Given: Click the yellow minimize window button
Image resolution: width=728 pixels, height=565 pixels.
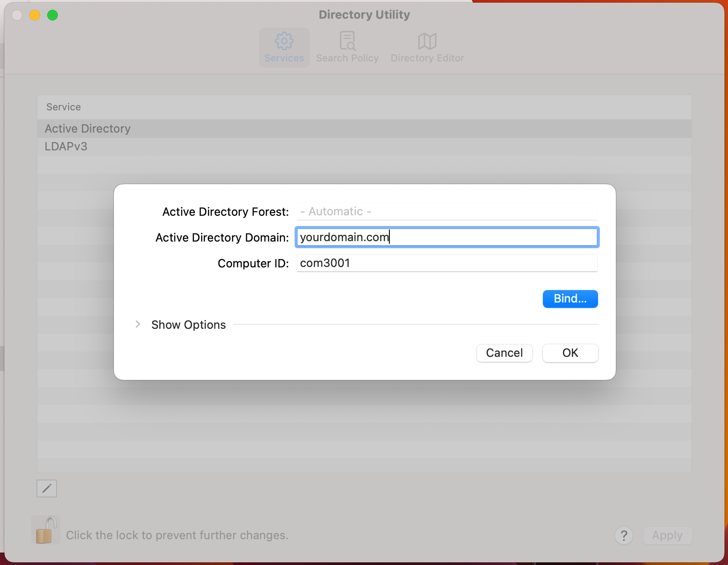Looking at the screenshot, I should click(35, 15).
